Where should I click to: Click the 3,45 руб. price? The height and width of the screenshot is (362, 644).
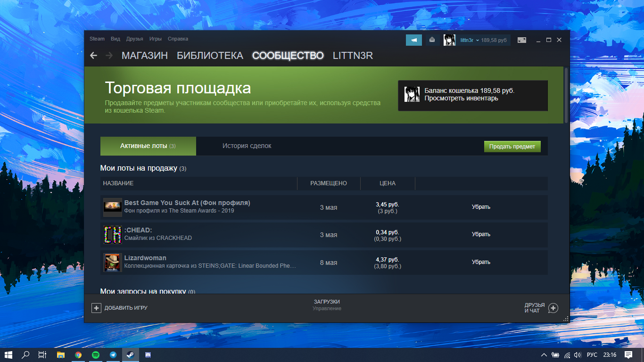[x=388, y=205]
